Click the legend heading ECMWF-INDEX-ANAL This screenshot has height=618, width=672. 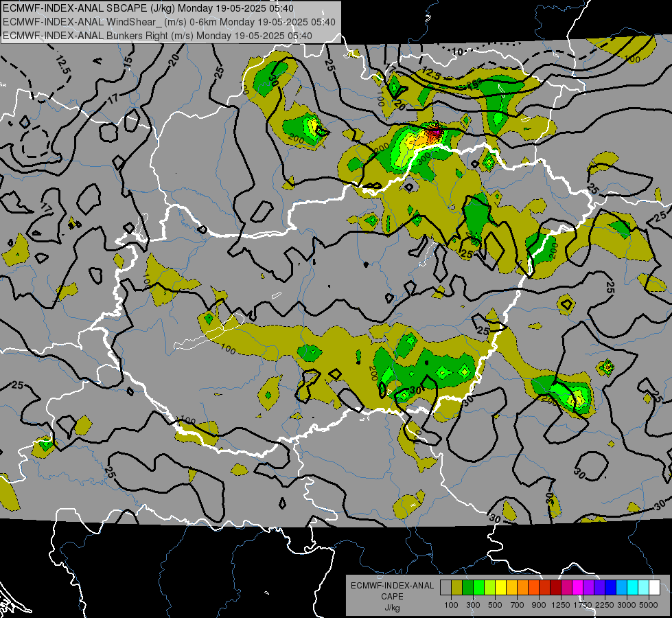[x=392, y=586]
